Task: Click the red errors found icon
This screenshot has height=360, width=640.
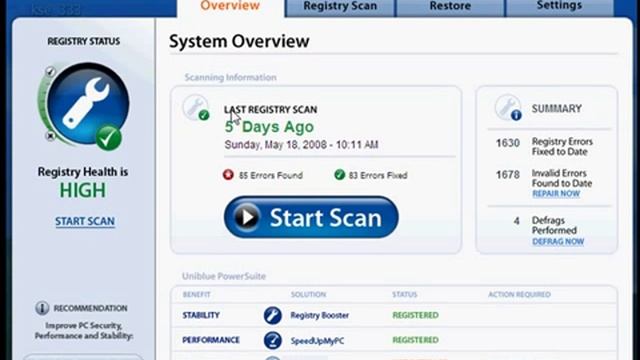Action: pyautogui.click(x=228, y=175)
